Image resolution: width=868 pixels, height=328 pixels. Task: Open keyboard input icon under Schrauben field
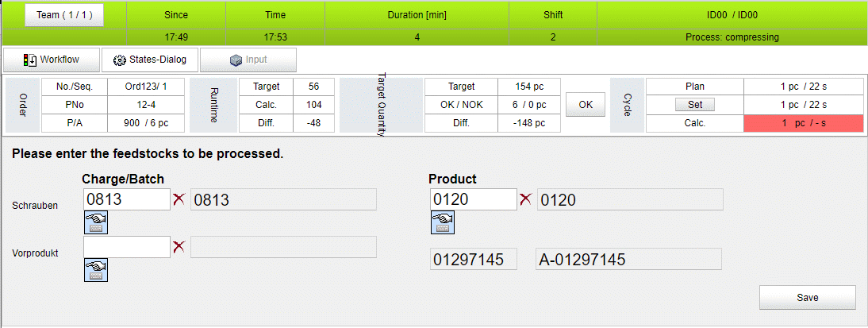[96, 222]
